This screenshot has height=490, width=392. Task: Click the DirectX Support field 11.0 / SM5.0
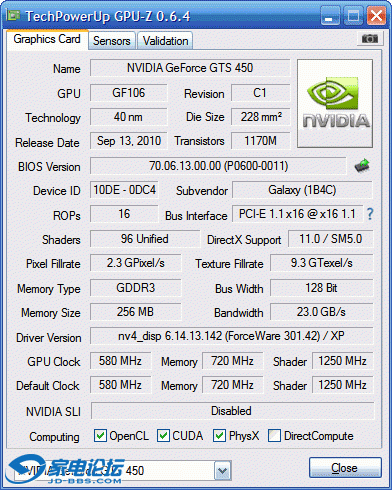tap(330, 239)
